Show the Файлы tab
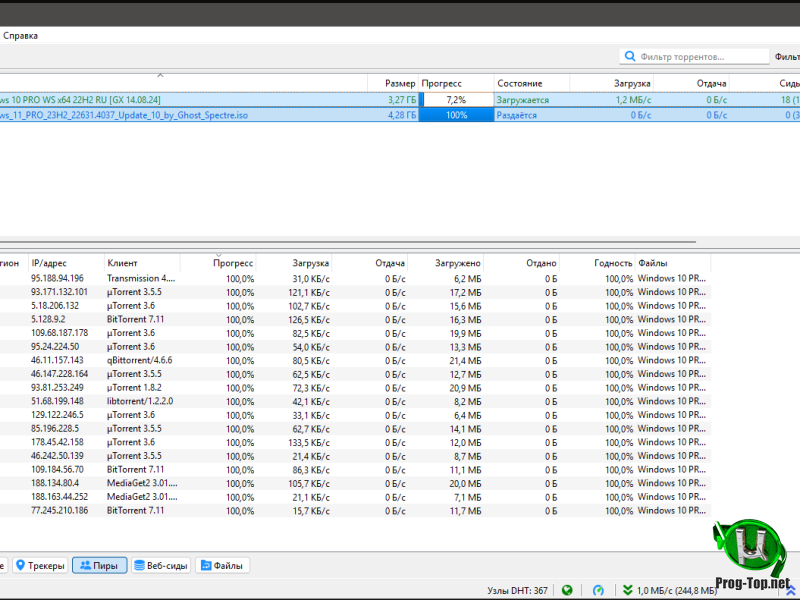This screenshot has height=600, width=800. coord(223,566)
